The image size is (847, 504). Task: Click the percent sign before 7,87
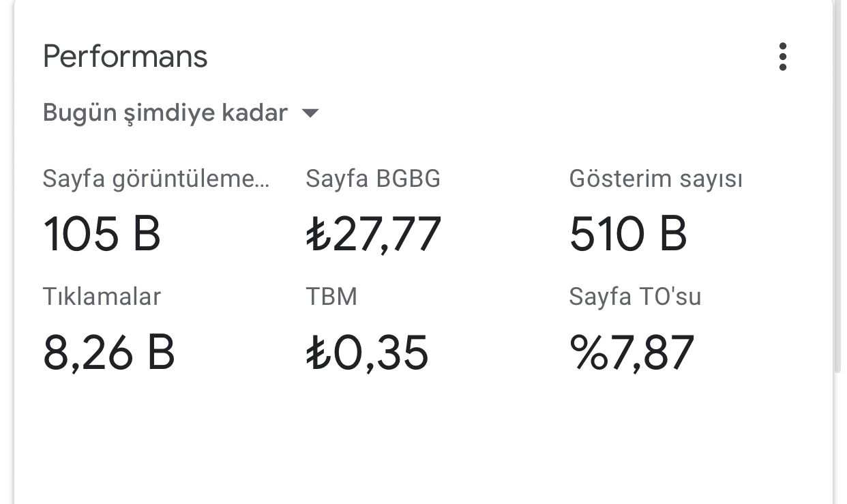(x=589, y=353)
